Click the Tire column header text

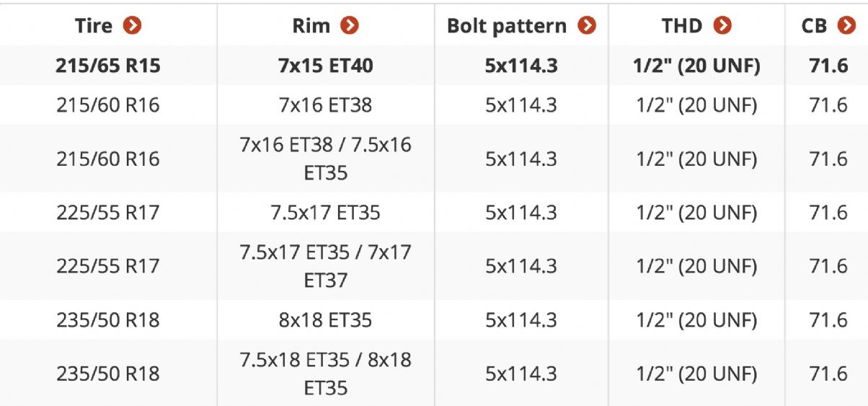point(94,26)
